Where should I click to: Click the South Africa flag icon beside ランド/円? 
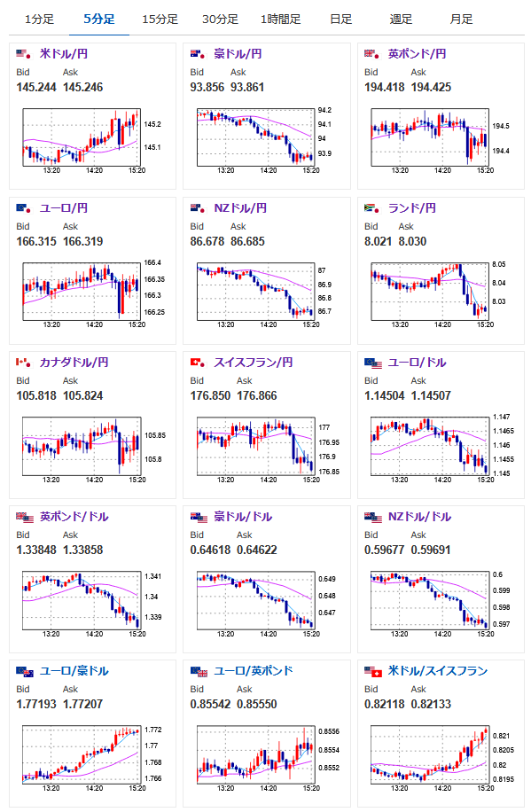click(x=371, y=208)
